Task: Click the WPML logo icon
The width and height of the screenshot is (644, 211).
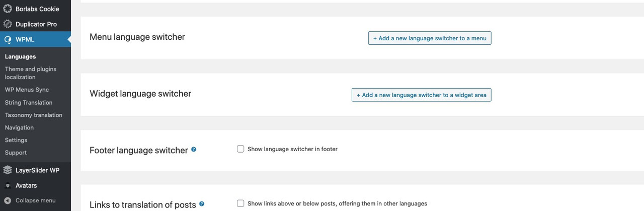Action: 8,39
